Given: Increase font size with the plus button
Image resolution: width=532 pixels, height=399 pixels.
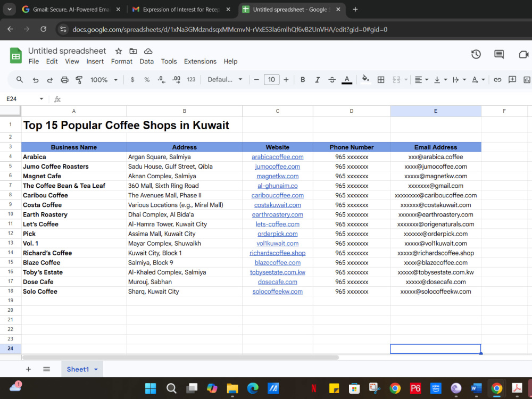Looking at the screenshot, I should pos(286,79).
